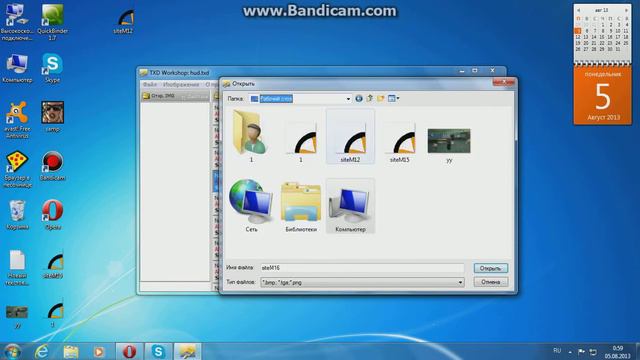The image size is (640, 360).
Task: Open samp shortcut on desktop
Action: pos(52,117)
